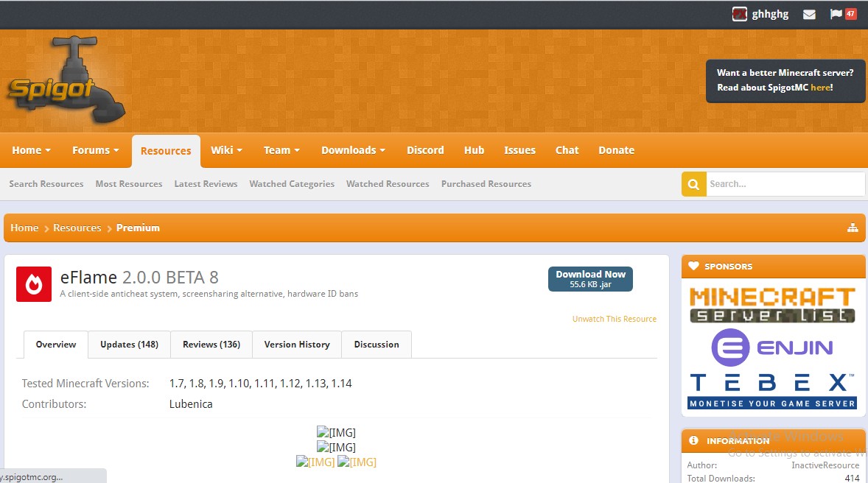Click the third orange IMG link
The width and height of the screenshot is (868, 483).
(x=315, y=462)
